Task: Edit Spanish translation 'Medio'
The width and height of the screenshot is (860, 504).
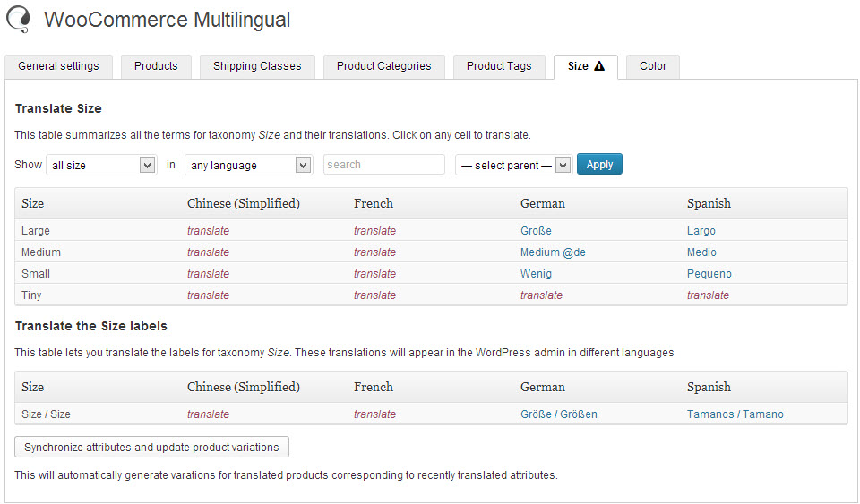Action: [702, 252]
